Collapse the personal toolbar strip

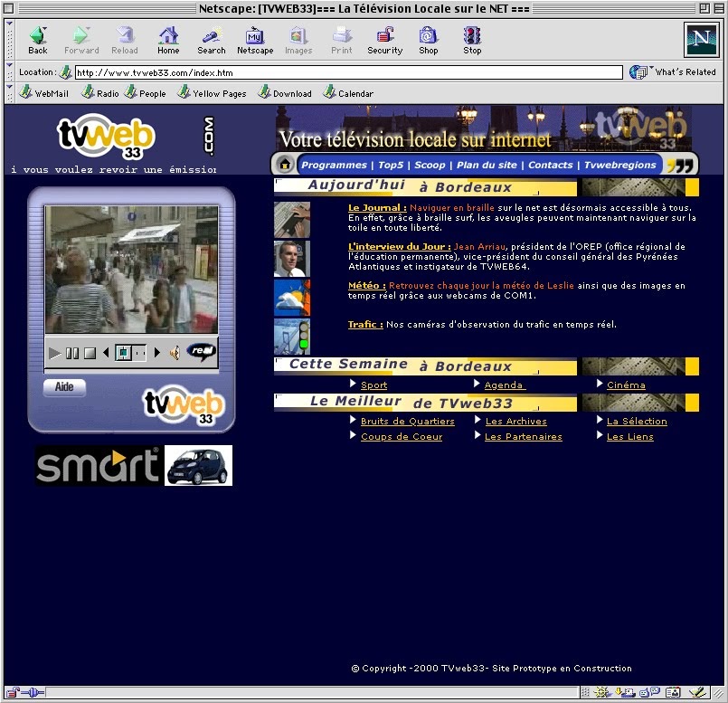pyautogui.click(x=9, y=93)
